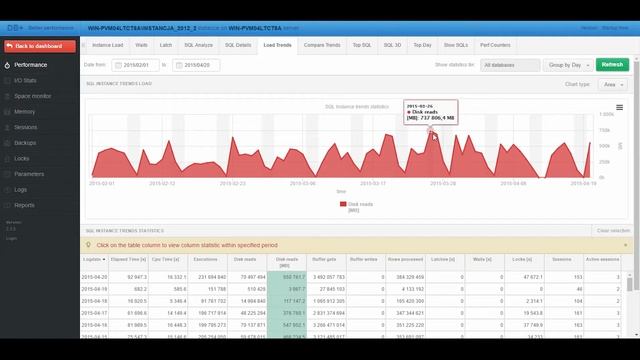Image resolution: width=640 pixels, height=360 pixels.
Task: Click the Sessions sidebar icon
Action: click(x=7, y=127)
